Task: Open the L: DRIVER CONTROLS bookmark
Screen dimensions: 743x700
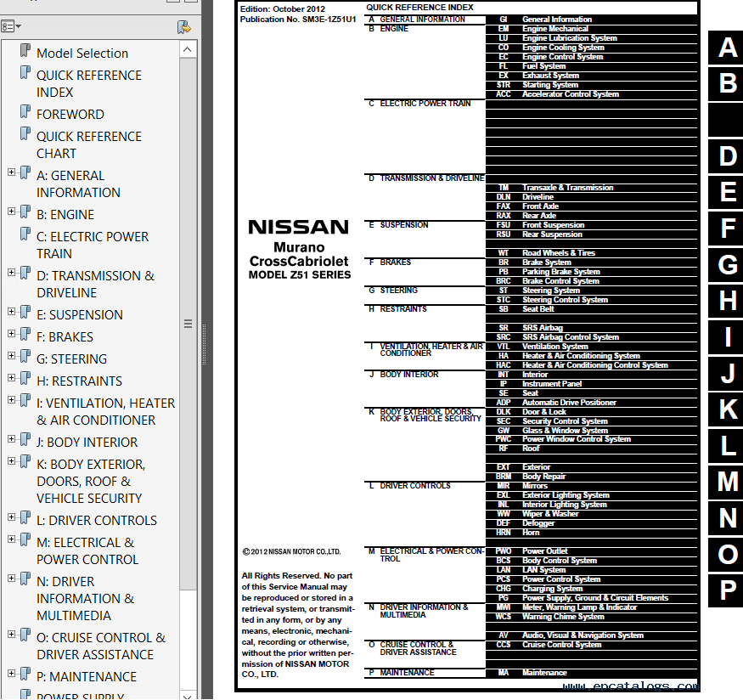Action: [x=97, y=521]
